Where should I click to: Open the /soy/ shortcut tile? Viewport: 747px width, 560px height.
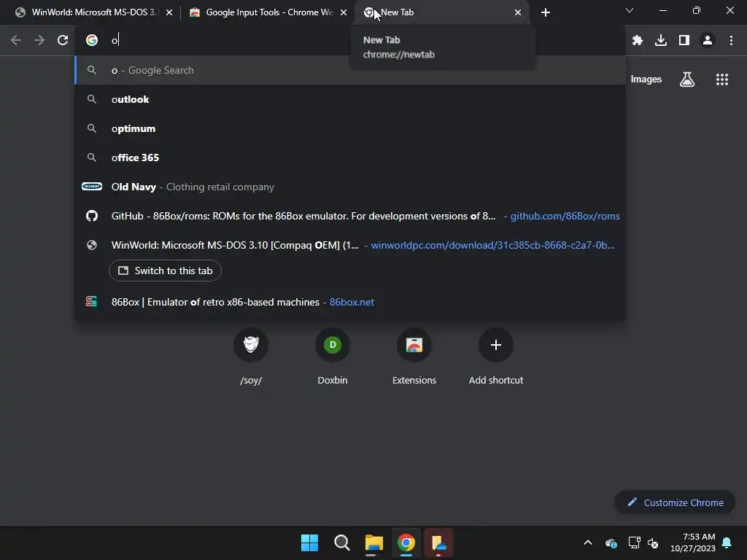[x=251, y=357]
